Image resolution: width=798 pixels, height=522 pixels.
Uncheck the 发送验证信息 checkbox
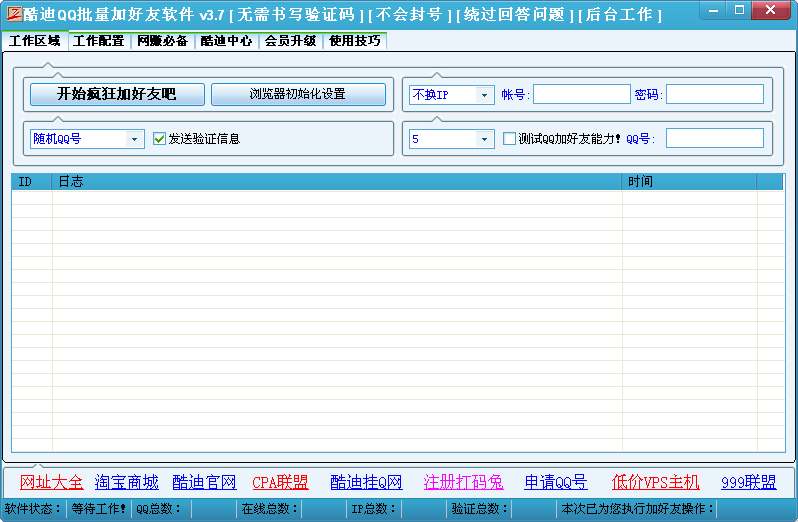point(159,139)
